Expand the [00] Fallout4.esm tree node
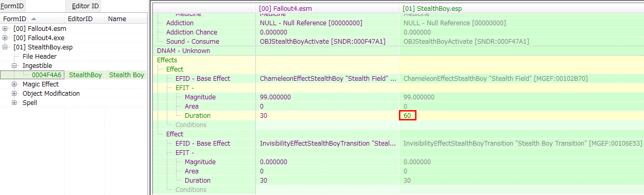The image size is (644, 195). pyautogui.click(x=5, y=29)
